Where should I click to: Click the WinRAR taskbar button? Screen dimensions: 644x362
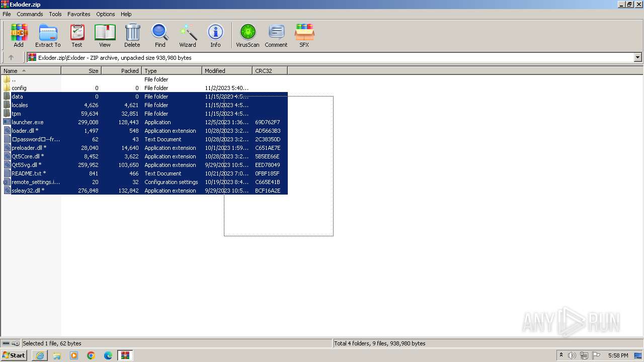point(125,355)
